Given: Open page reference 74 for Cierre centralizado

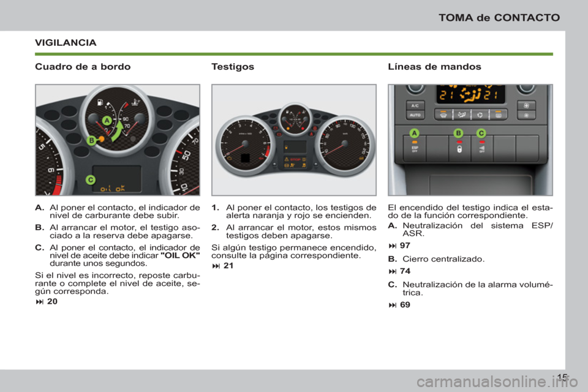Looking at the screenshot, I should click(x=400, y=271).
